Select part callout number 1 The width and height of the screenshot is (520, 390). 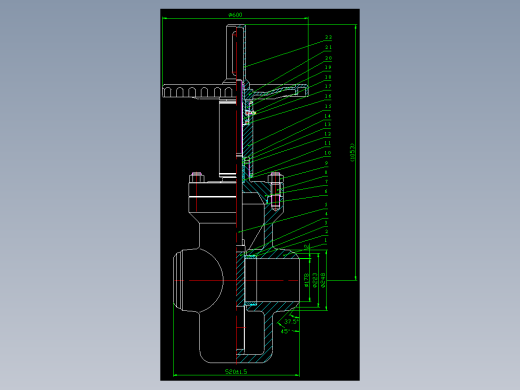(326, 240)
